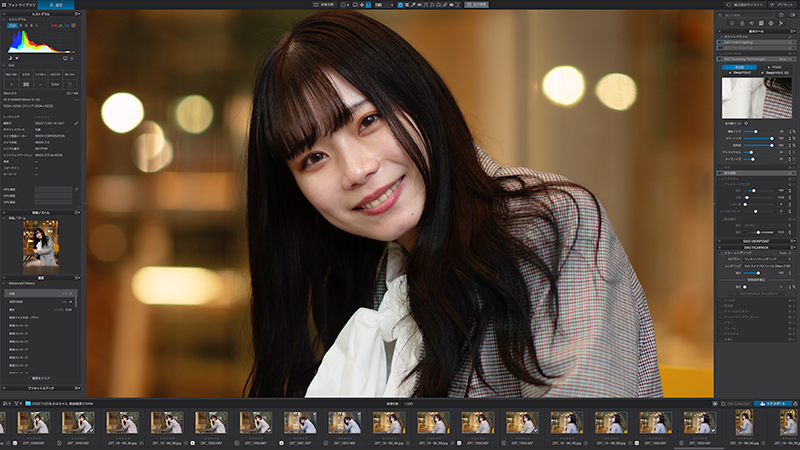This screenshot has height=450, width=800.
Task: Click the highlighted local adjustments button
Action: [477, 5]
